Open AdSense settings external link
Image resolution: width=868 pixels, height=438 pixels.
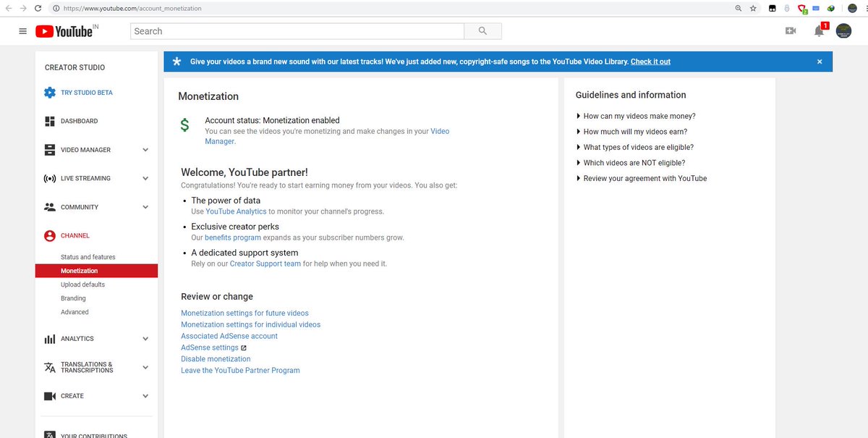(x=214, y=348)
